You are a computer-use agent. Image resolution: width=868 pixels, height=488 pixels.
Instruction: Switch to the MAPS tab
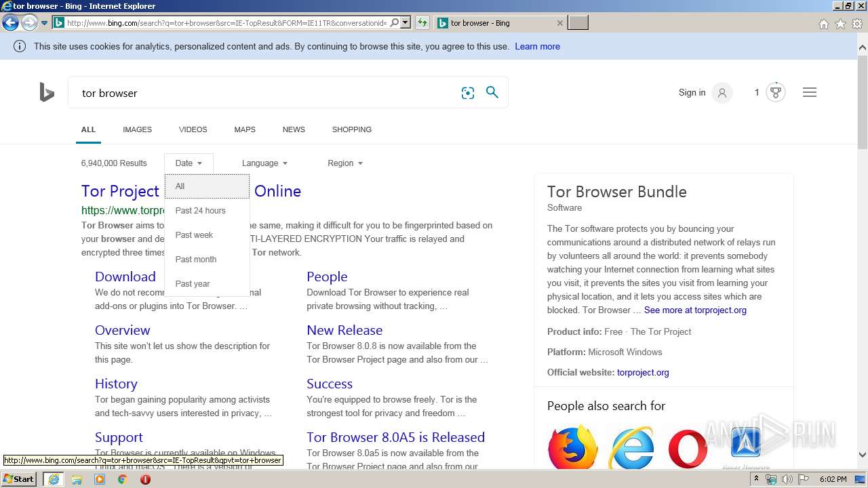point(245,129)
